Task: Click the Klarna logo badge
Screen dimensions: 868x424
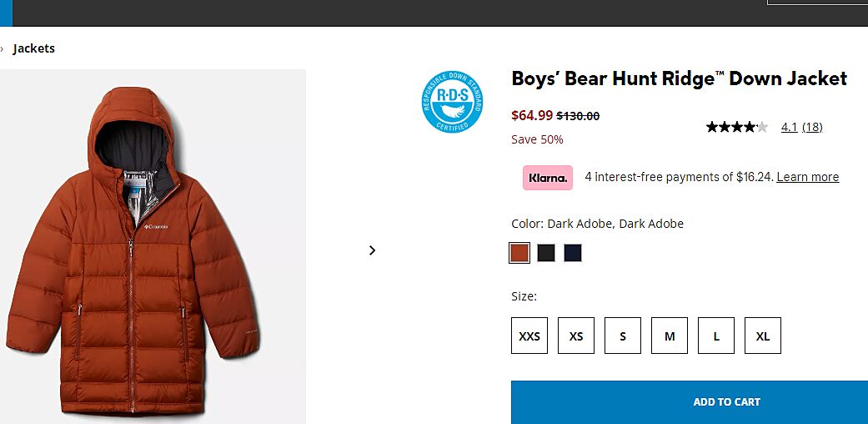Action: (548, 178)
